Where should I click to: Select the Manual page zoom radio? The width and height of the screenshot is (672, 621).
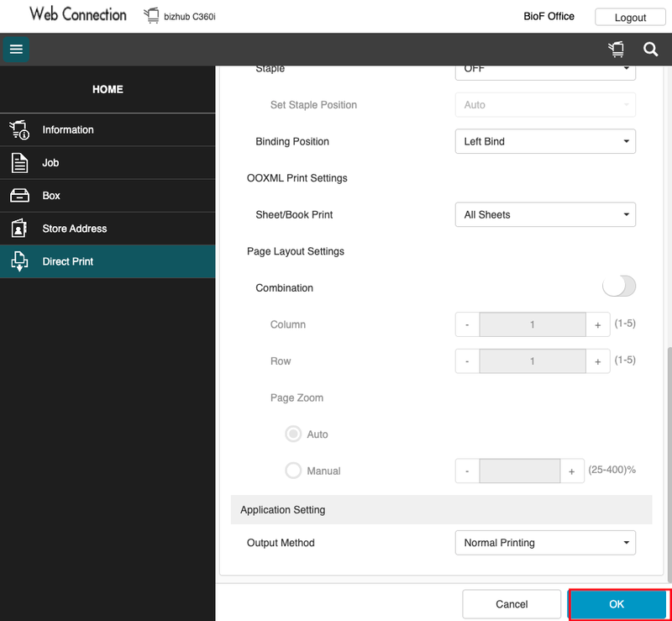coord(293,471)
